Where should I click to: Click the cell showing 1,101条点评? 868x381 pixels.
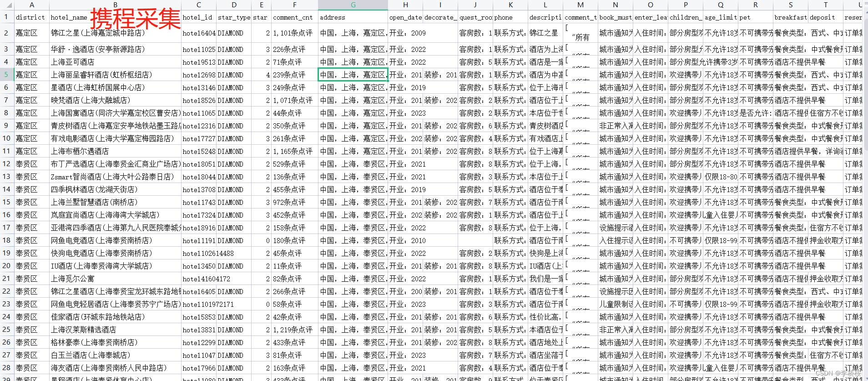tap(295, 33)
